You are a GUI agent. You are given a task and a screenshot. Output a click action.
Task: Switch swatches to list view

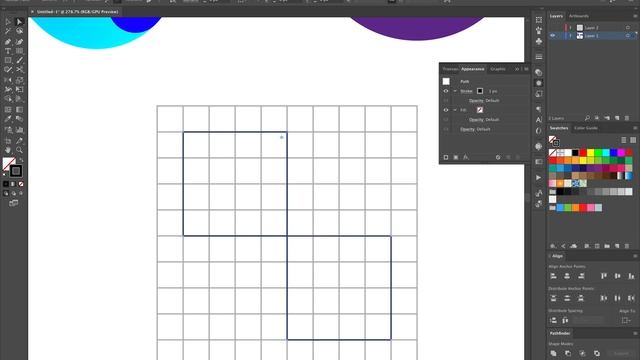pyautogui.click(x=624, y=140)
